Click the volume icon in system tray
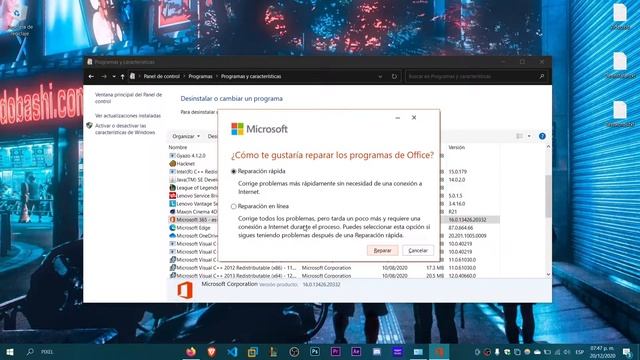 (567, 352)
